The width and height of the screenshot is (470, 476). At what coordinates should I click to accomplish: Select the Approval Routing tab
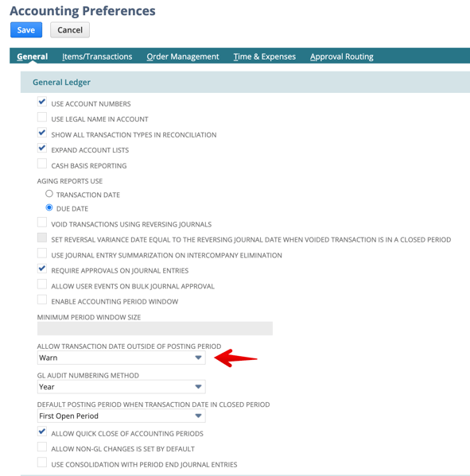(x=342, y=56)
